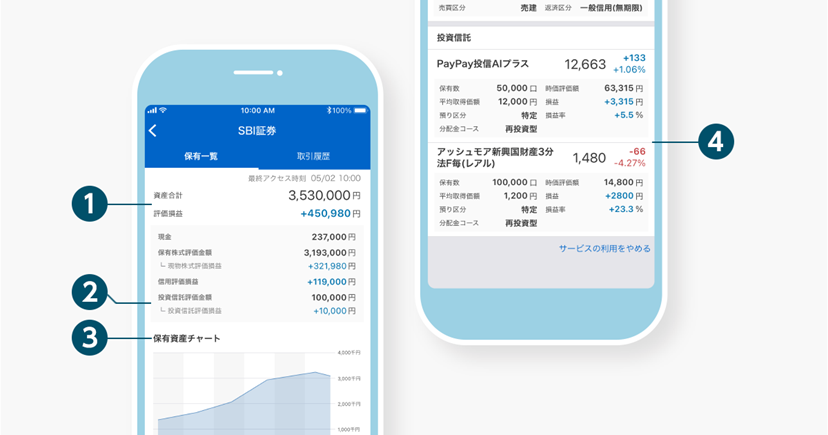Tap the +5.5% 損益率 value
Image resolution: width=828 pixels, height=435 pixels.
point(628,115)
